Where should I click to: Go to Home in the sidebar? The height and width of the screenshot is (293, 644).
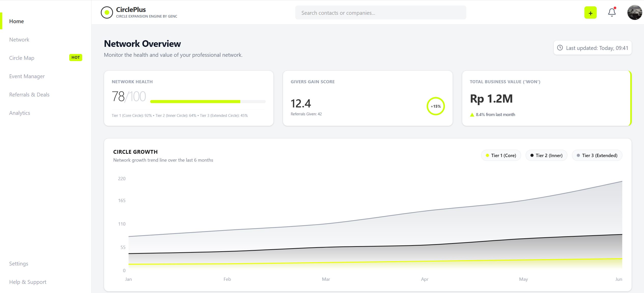17,21
